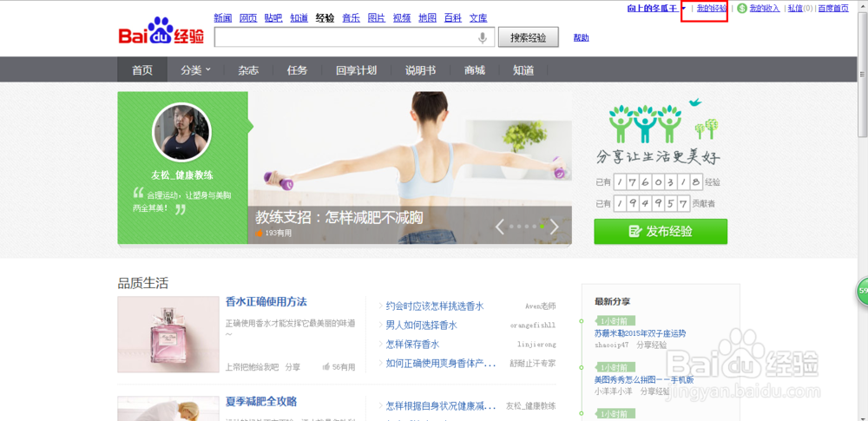Click author name Aven老师

540,306
